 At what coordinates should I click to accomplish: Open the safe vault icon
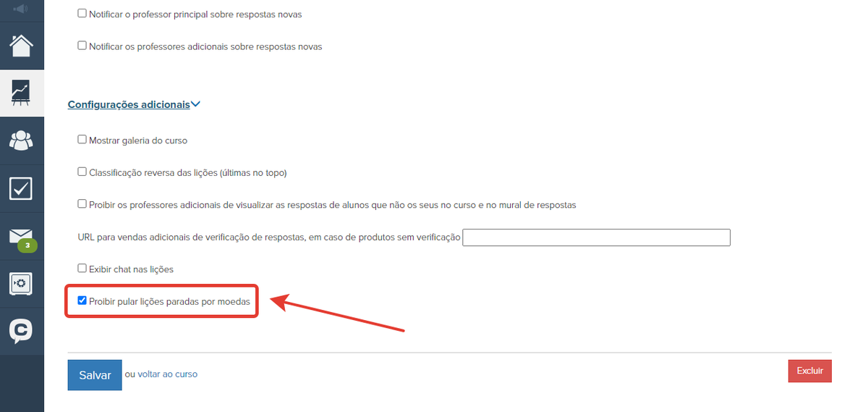point(21,283)
